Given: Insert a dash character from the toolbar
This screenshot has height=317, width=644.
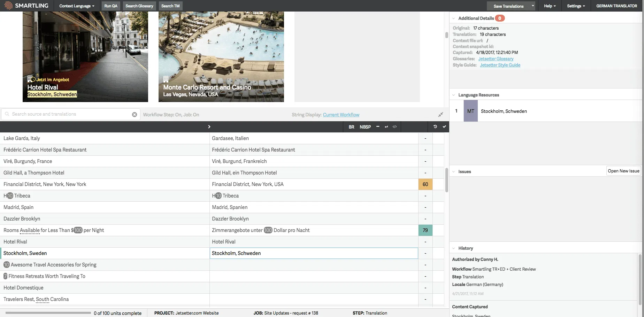Looking at the screenshot, I should point(378,127).
